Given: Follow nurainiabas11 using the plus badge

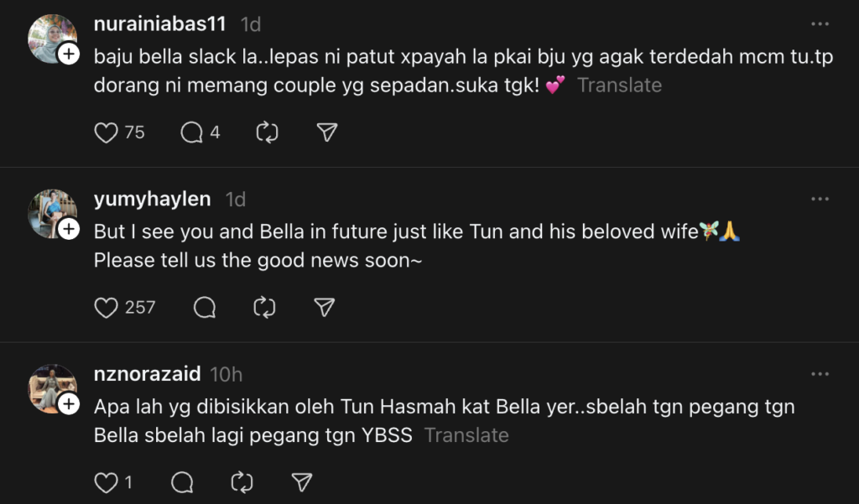Looking at the screenshot, I should [68, 55].
